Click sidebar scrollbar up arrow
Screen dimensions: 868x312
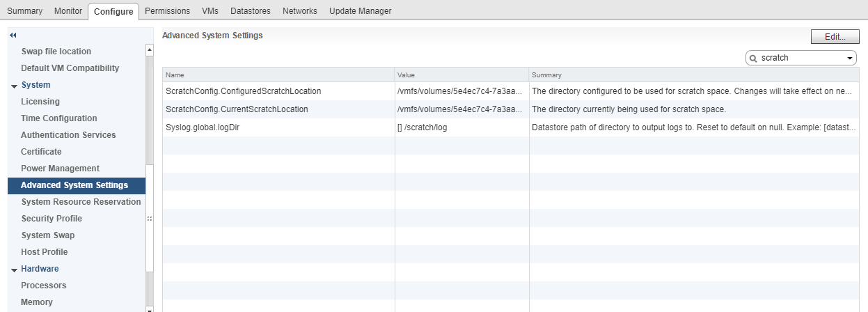[x=149, y=49]
